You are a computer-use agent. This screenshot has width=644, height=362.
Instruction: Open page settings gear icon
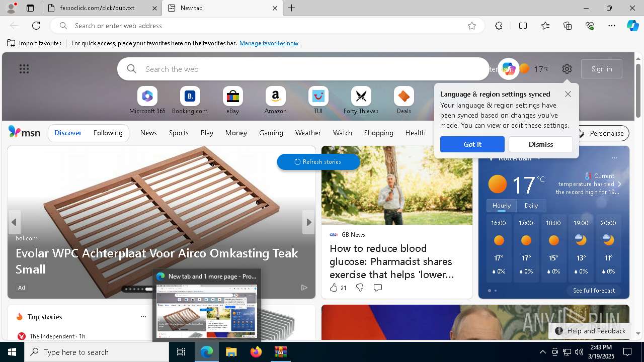[x=567, y=69]
